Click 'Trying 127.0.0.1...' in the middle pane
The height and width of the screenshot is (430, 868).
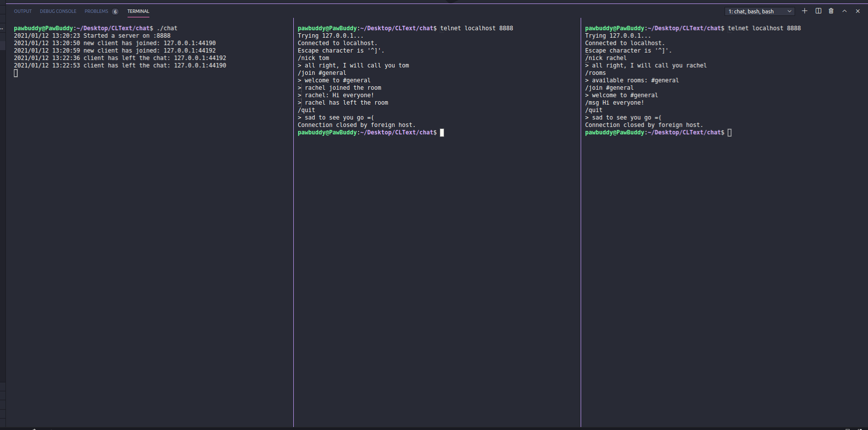331,36
